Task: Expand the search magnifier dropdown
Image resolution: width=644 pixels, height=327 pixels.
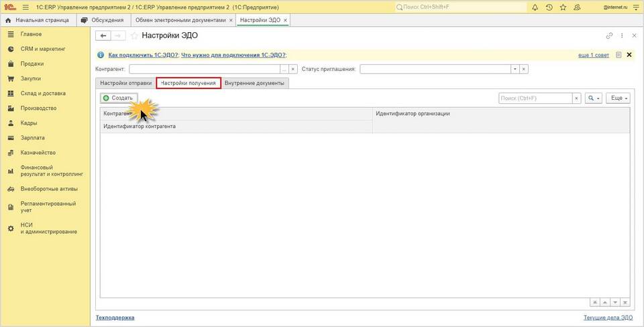Action: [x=594, y=98]
